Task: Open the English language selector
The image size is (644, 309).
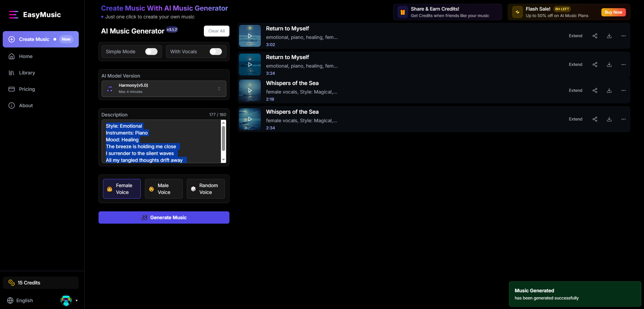Action: pos(20,300)
